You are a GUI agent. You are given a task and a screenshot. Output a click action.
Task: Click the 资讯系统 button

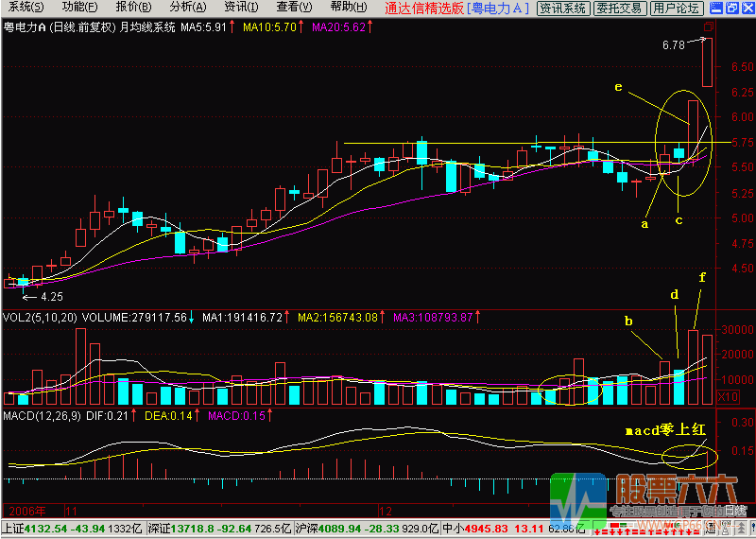pos(562,9)
